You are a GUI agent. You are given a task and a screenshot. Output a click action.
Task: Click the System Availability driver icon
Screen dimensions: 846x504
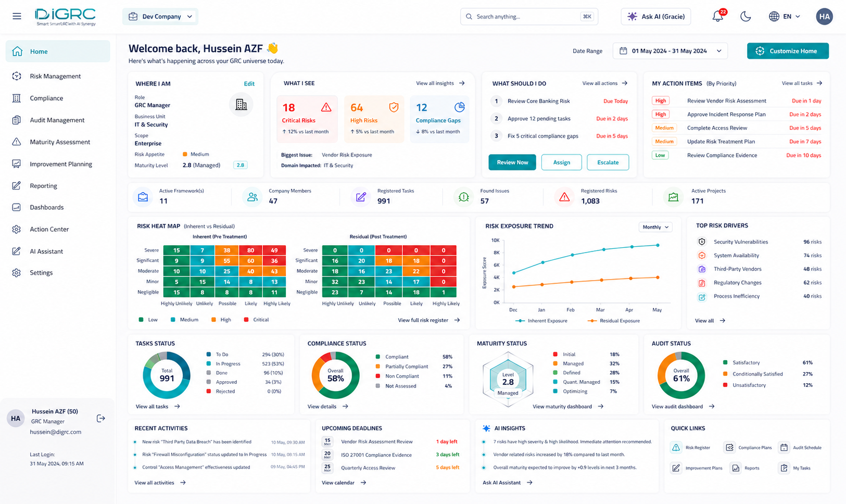[702, 255]
